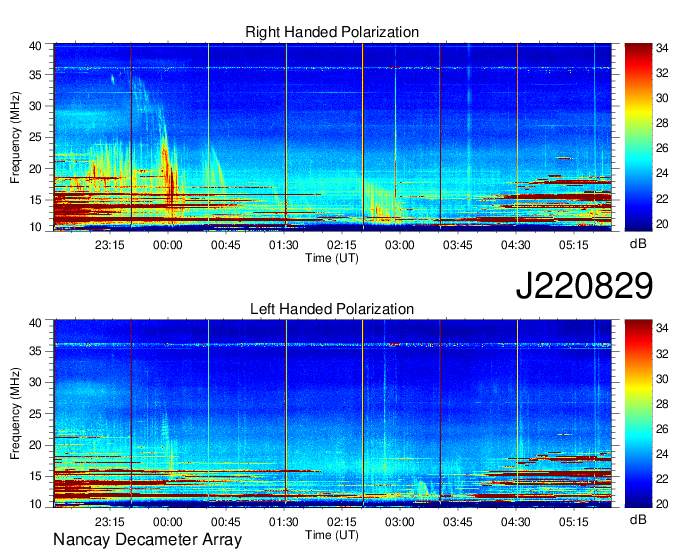Click the 15 MHz tick on Right Handed frequency axis
This screenshot has width=680, height=552.
(35, 200)
